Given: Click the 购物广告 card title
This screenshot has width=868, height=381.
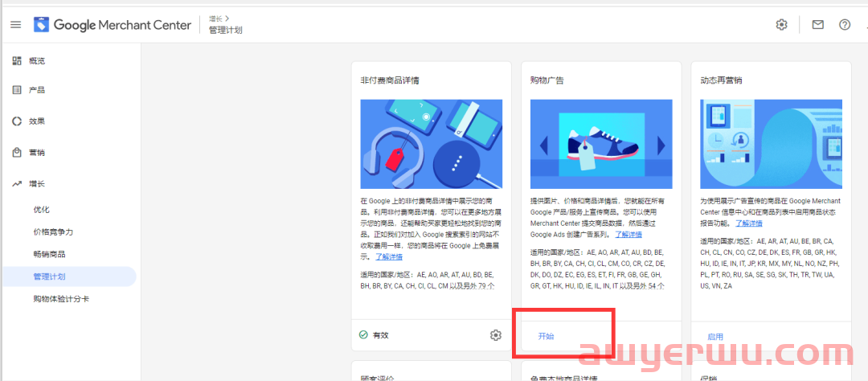Looking at the screenshot, I should [547, 80].
